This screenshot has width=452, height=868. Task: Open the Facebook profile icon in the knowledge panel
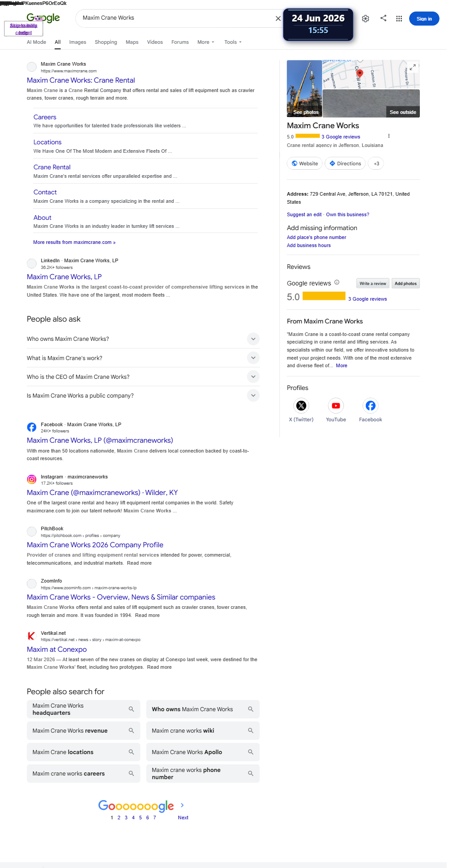[x=370, y=406]
